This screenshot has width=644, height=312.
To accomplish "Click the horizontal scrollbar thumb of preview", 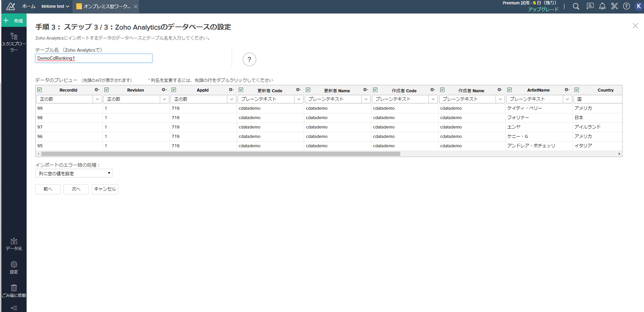I will (x=221, y=154).
